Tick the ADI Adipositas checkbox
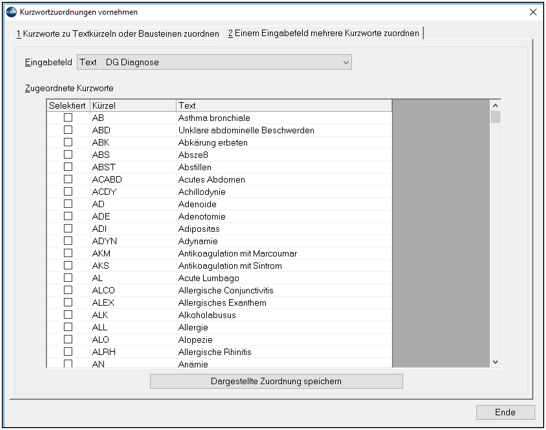 [x=68, y=228]
